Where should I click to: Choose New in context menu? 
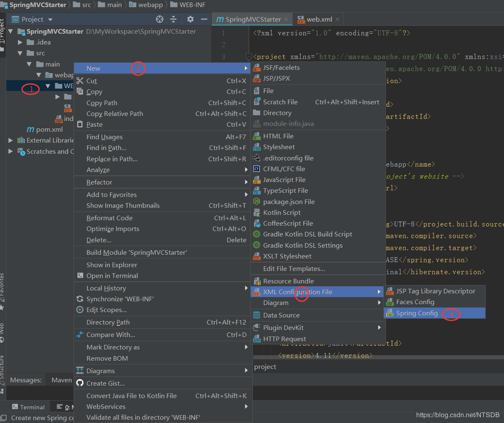click(163, 68)
